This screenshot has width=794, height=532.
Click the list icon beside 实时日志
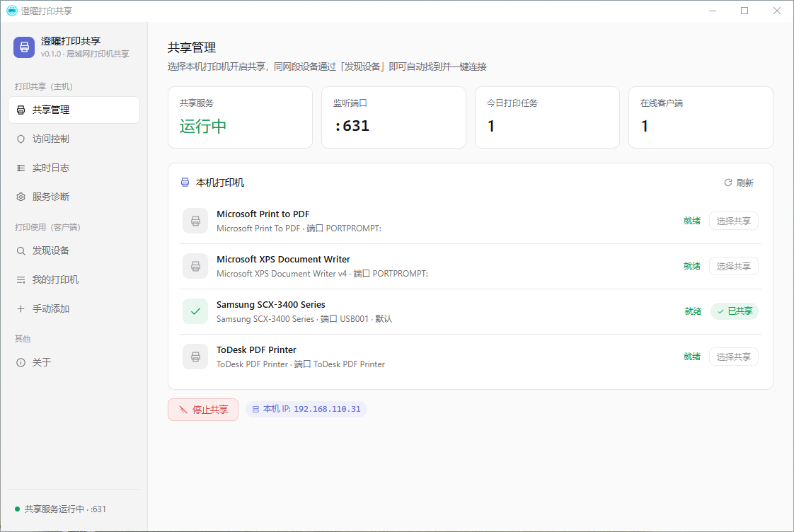(x=21, y=168)
